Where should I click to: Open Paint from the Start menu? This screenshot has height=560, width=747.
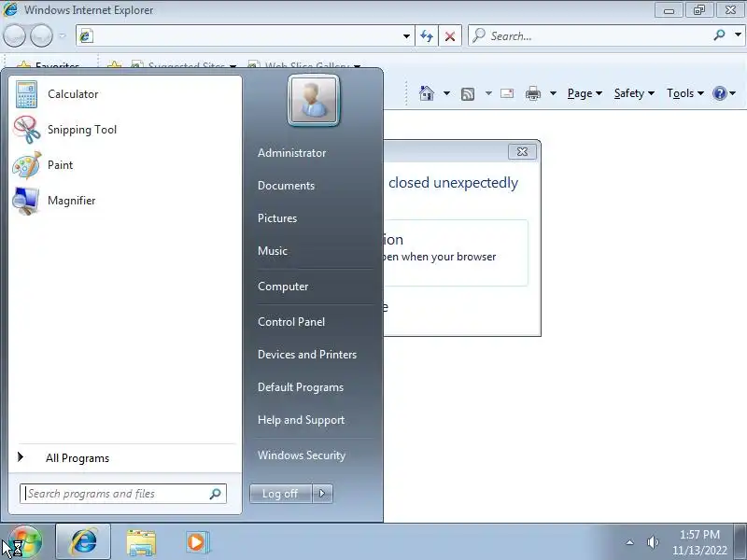125,165
